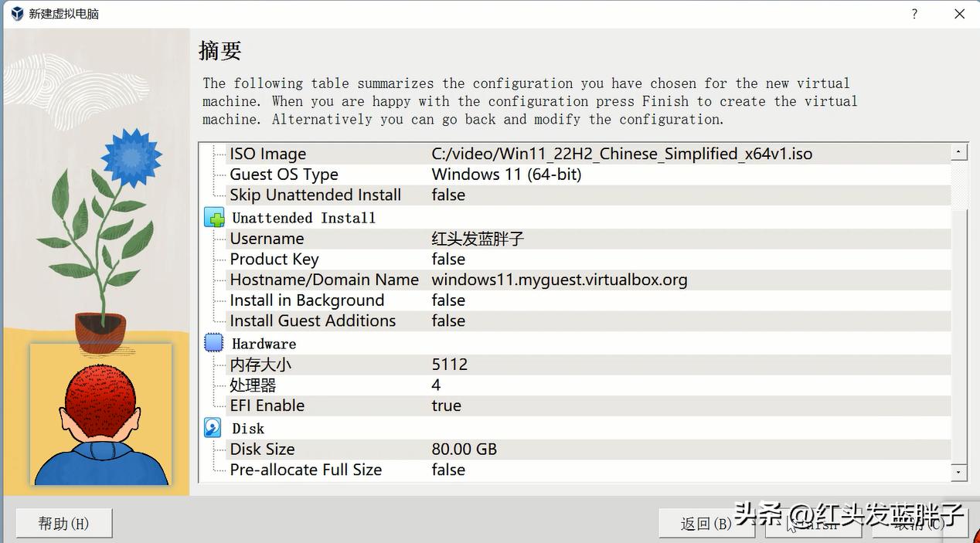This screenshot has height=543, width=980.
Task: Select the false value for Skip Unattended Install
Action: tap(449, 195)
